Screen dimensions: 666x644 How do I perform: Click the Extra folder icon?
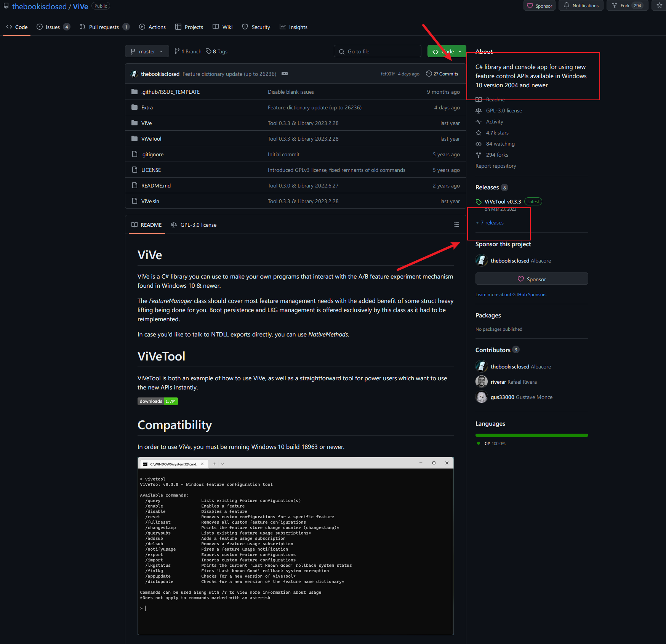tap(134, 107)
